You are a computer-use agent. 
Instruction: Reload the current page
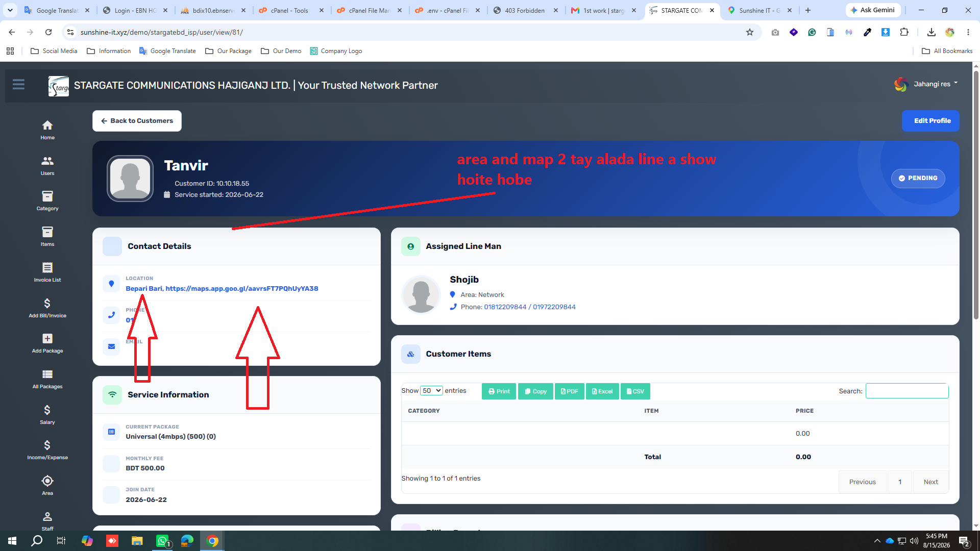[x=48, y=32]
